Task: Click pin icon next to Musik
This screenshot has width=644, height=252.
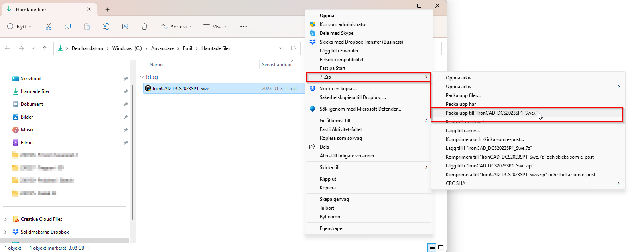Action: 126,130
